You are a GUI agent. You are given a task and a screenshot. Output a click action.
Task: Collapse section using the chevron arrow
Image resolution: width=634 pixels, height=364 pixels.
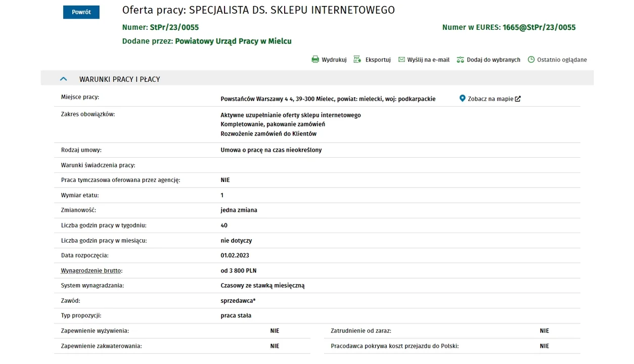tap(63, 79)
